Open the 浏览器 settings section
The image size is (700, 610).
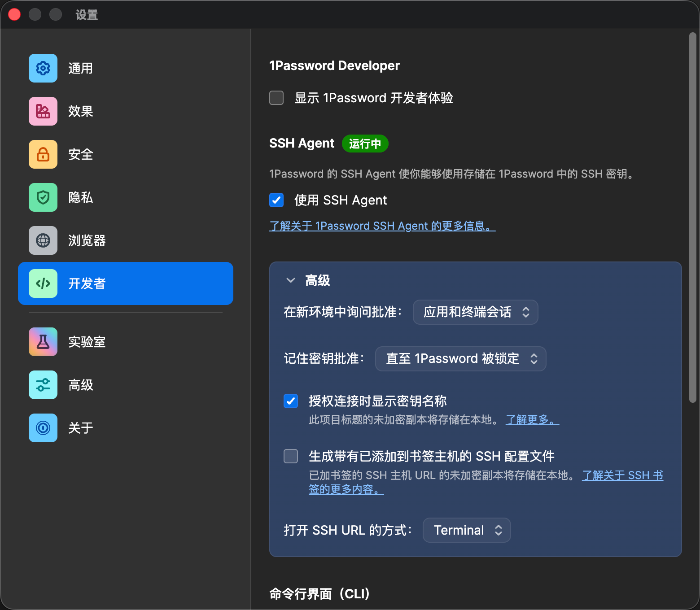point(126,240)
